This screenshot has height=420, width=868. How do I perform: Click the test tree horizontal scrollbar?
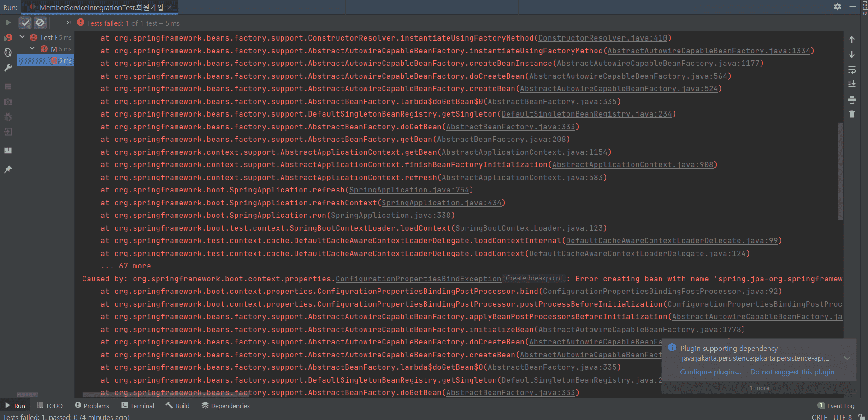point(27,395)
